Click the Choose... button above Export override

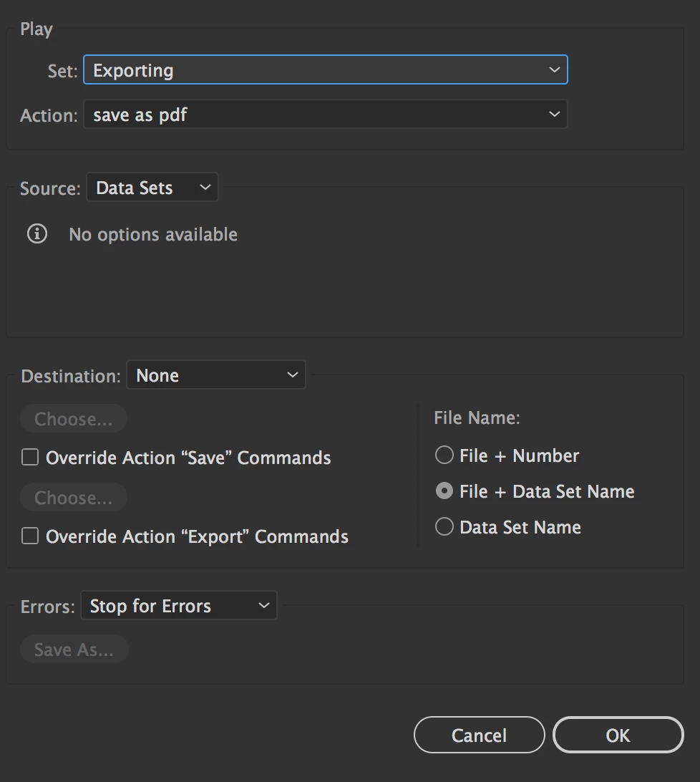73,498
